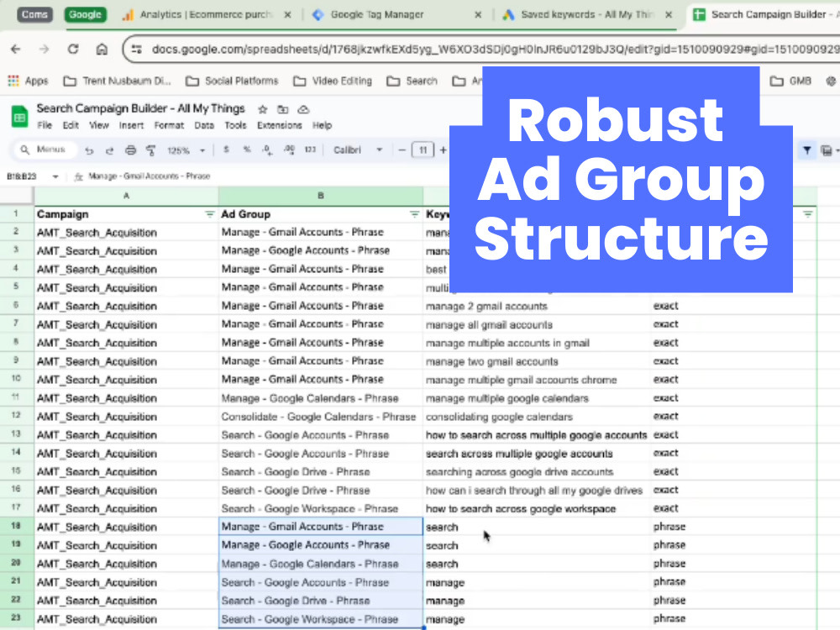Click the Undo icon in toolbar
This screenshot has height=630, width=840.
pos(90,150)
